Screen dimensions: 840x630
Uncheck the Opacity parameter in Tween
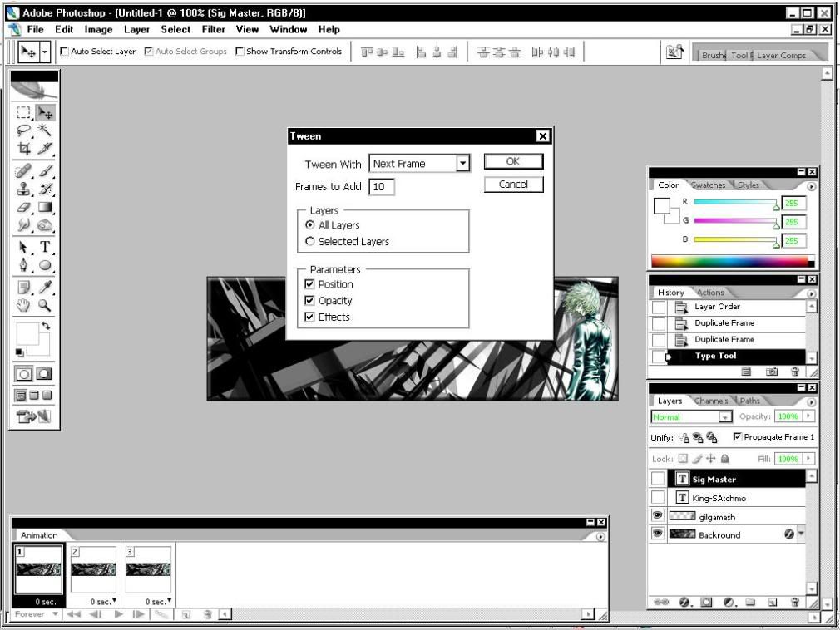pos(309,300)
